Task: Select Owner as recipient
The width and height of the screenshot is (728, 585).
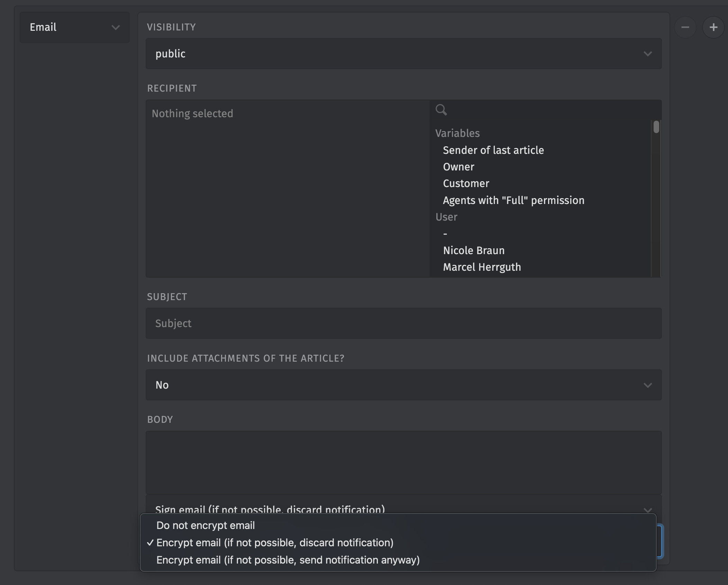Action: click(x=458, y=167)
